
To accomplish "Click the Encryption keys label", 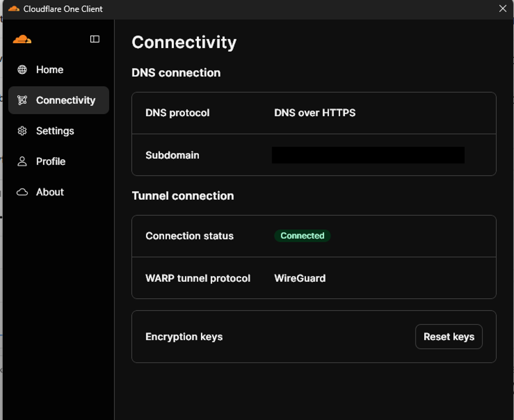I will [x=184, y=337].
